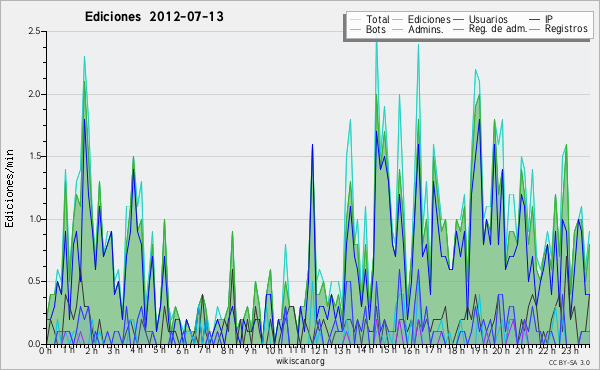Select the 'Total' legend label
The width and height of the screenshot is (600, 370).
click(377, 20)
